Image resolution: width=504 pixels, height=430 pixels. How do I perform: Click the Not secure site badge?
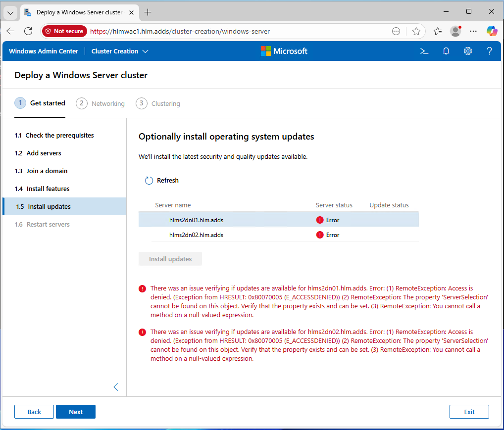coord(64,31)
